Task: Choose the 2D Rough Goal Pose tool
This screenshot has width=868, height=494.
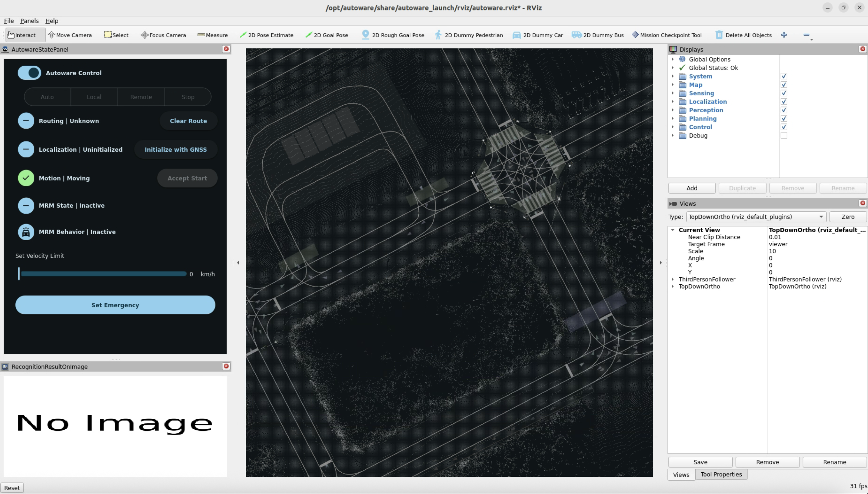Action: 393,35
